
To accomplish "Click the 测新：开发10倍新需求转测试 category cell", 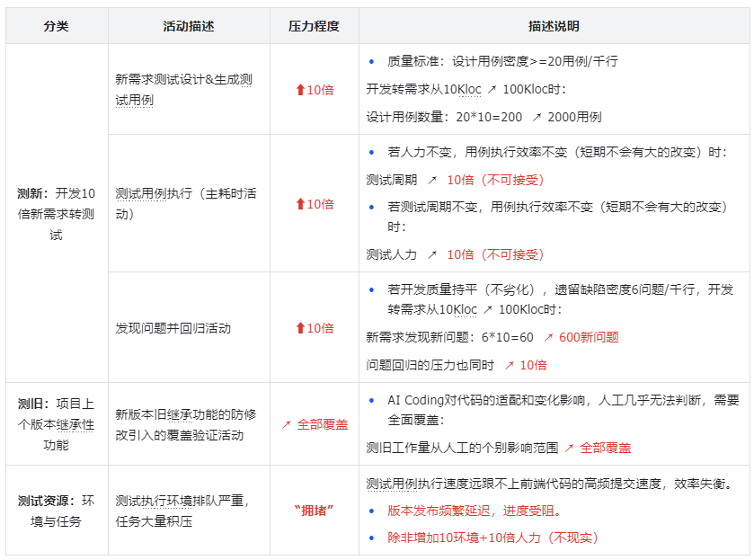I will click(x=57, y=213).
